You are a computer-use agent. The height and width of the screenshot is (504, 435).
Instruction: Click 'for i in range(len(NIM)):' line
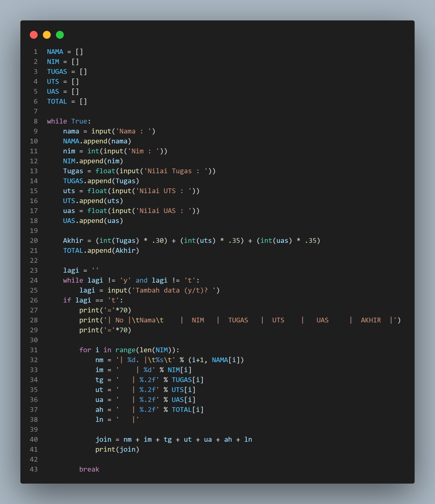pyautogui.click(x=129, y=350)
